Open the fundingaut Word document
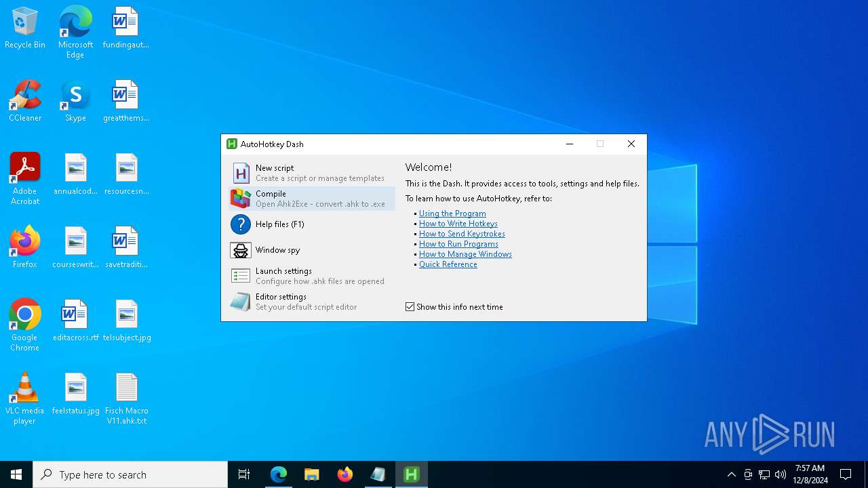Viewport: 868px width, 488px height. pos(125,22)
